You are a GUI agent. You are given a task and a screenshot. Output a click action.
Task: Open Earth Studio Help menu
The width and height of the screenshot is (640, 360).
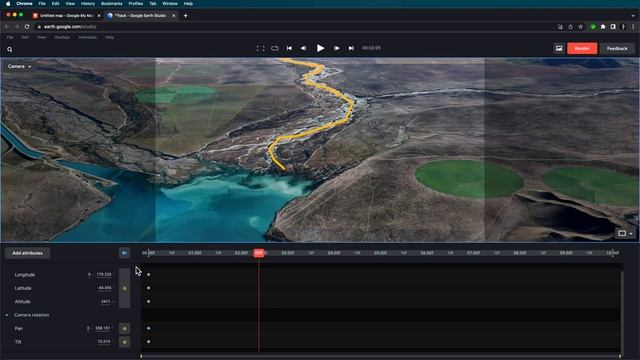109,37
